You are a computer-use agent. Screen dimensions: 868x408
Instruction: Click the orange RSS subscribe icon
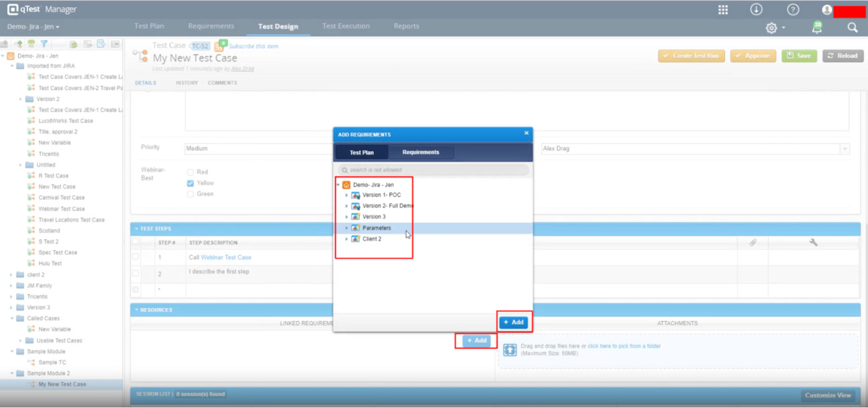tap(220, 46)
